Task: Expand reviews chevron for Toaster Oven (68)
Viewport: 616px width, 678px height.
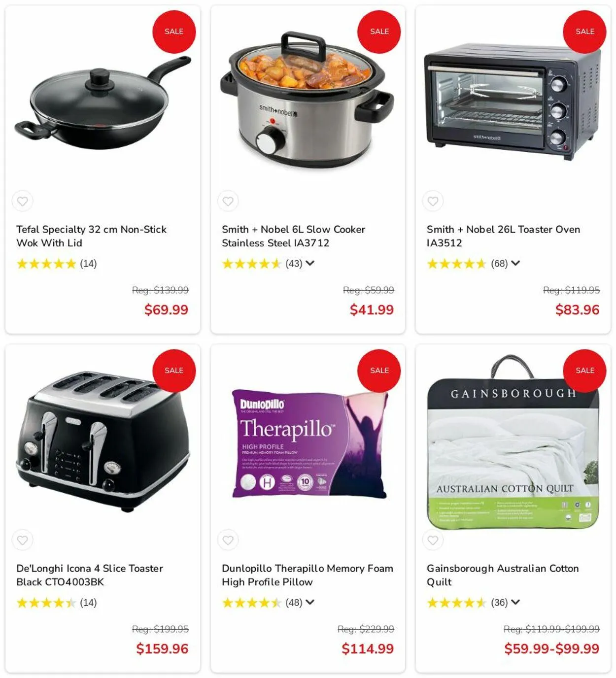Action: pyautogui.click(x=515, y=263)
